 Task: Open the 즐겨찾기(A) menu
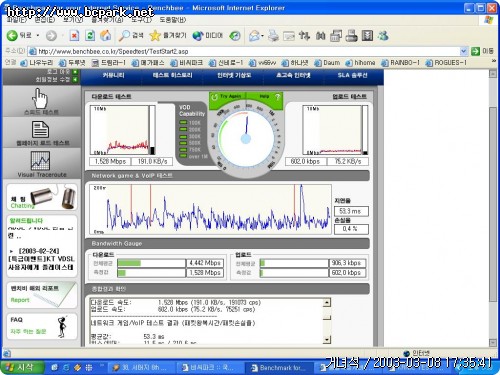pos(107,20)
